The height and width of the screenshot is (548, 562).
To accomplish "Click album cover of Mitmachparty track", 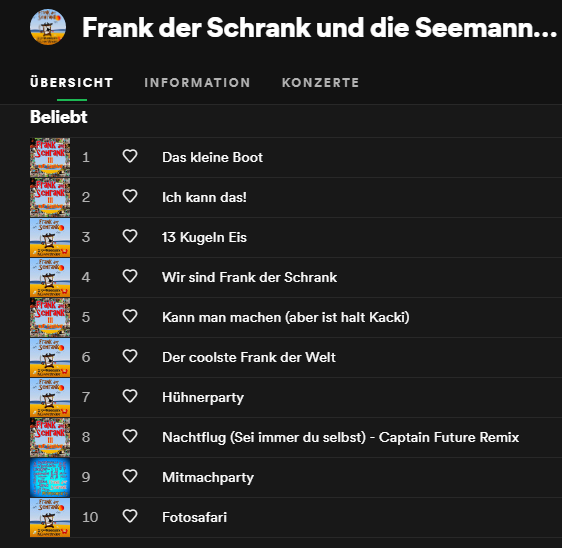I will [x=50, y=477].
